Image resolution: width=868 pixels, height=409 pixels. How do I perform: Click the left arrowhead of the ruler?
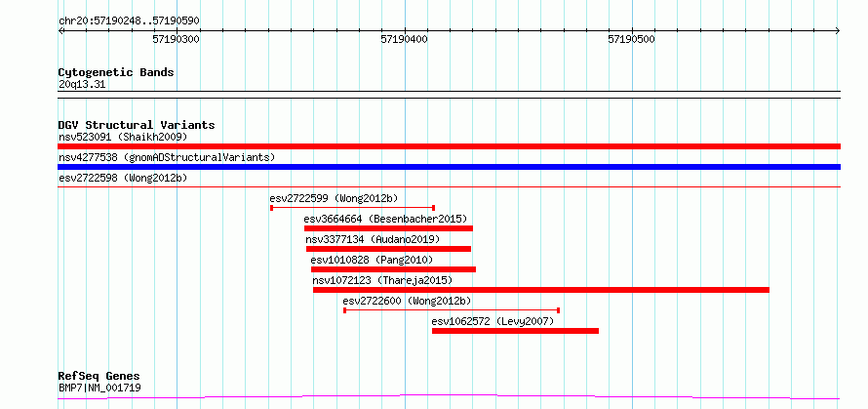coord(60,30)
